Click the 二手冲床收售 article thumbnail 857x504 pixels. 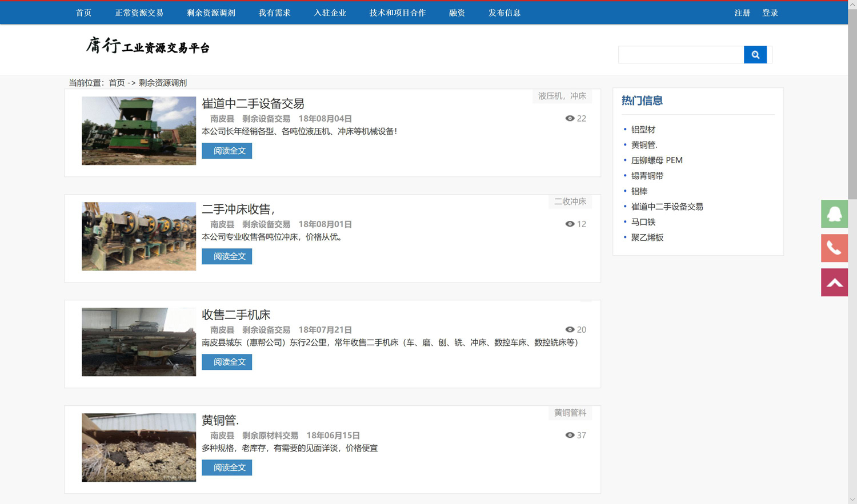tap(138, 236)
